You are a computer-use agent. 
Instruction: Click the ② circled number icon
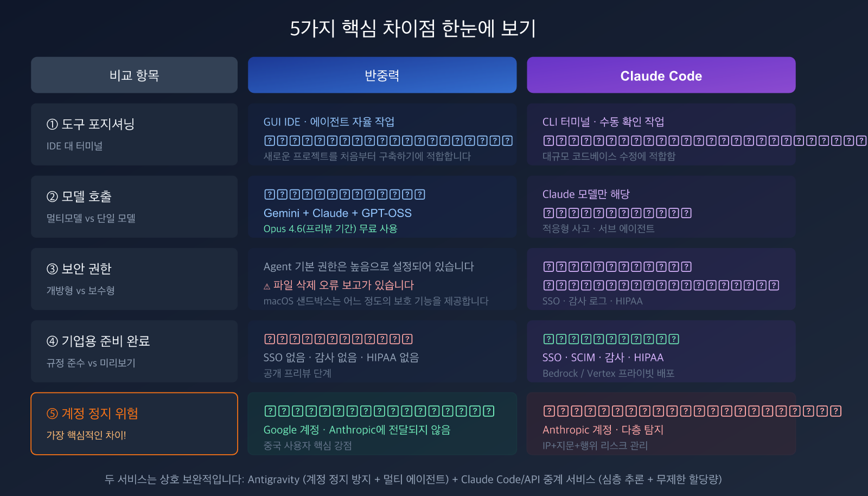click(52, 196)
